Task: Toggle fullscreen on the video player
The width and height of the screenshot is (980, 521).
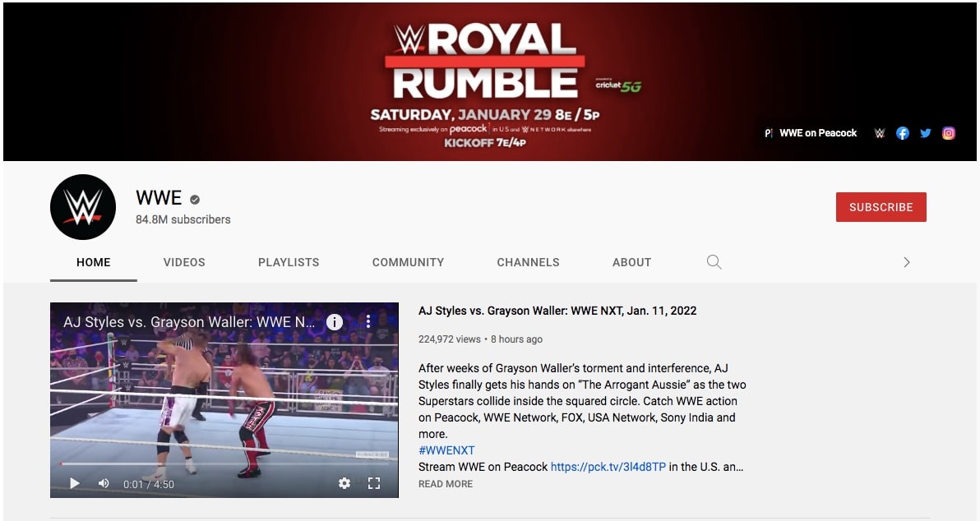Action: 374,483
